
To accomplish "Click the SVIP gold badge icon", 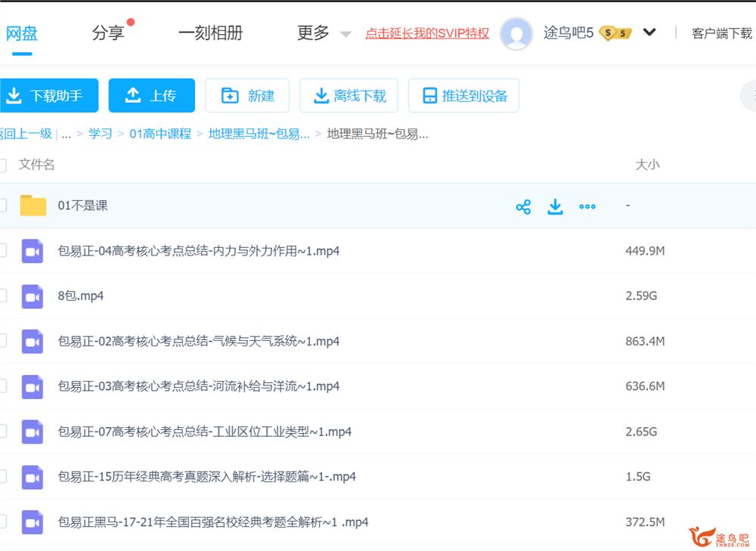I will 615,33.
